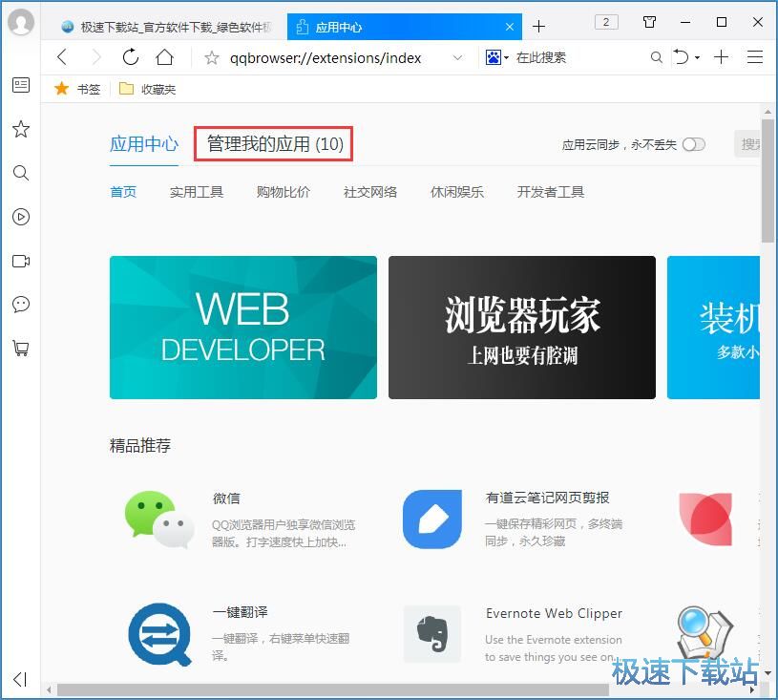The width and height of the screenshot is (778, 700).
Task: Open the shopping cart sidebar icon
Action: pyautogui.click(x=21, y=348)
